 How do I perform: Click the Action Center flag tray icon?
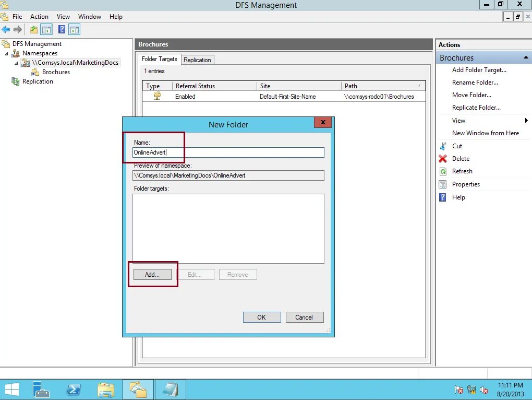(x=458, y=390)
